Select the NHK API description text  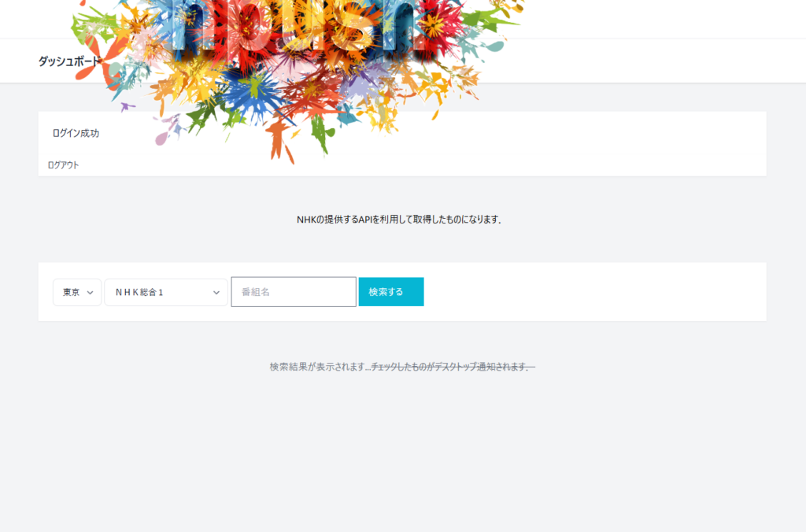pyautogui.click(x=399, y=220)
